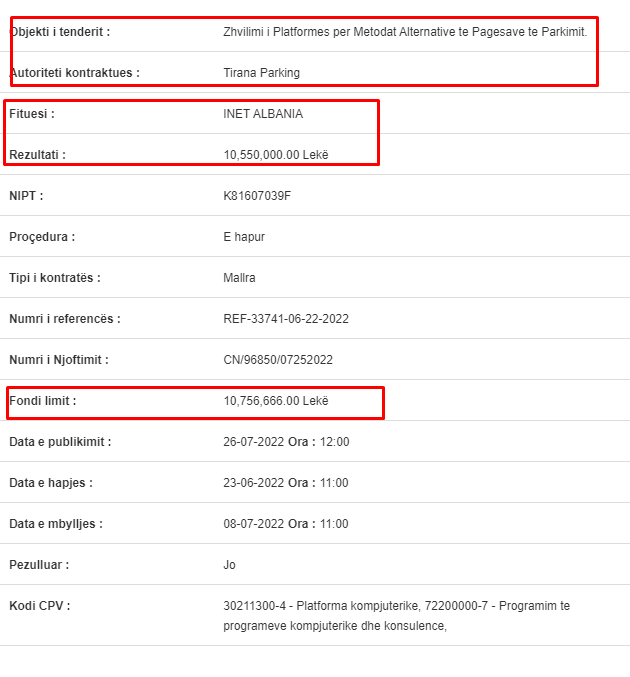Click Fondi limit amount 10,756,666.00 Lekë
Viewport: 630px width, 677px height.
[x=275, y=401]
